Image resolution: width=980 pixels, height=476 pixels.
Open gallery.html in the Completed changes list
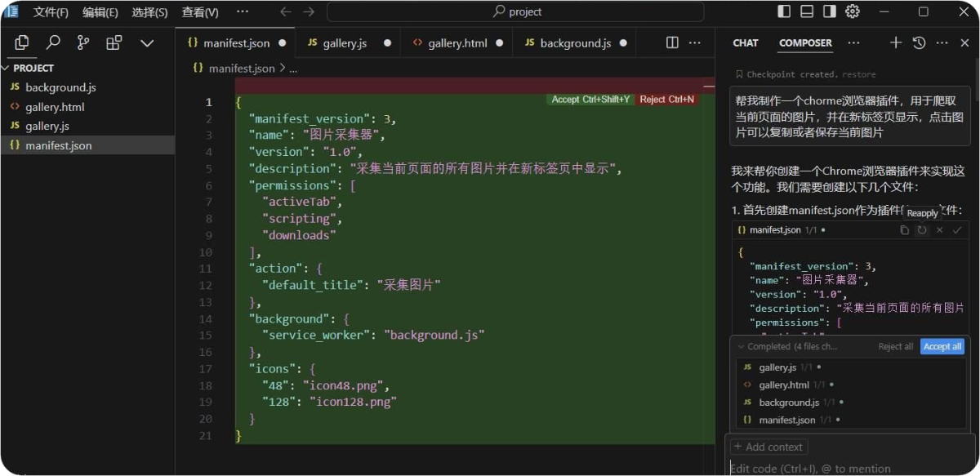[851, 385]
